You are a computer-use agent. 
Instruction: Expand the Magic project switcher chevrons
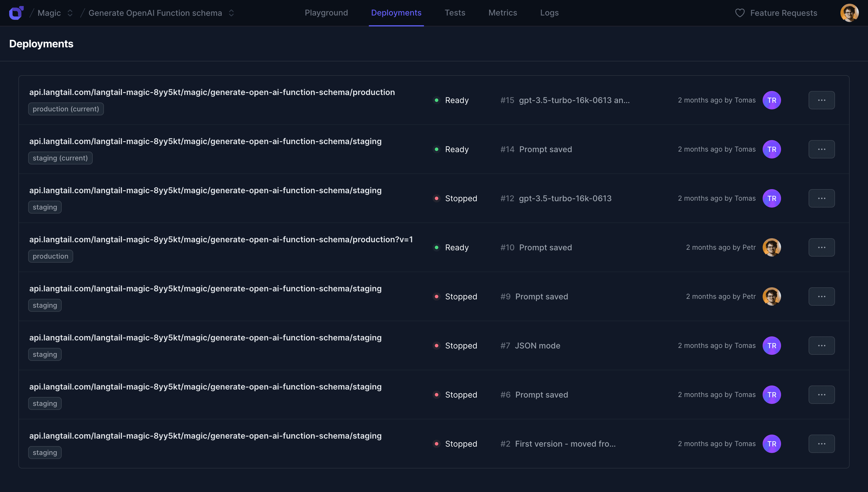tap(70, 13)
